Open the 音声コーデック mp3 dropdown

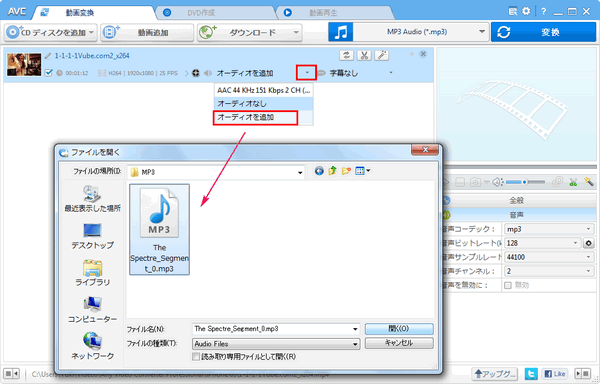pyautogui.click(x=549, y=229)
